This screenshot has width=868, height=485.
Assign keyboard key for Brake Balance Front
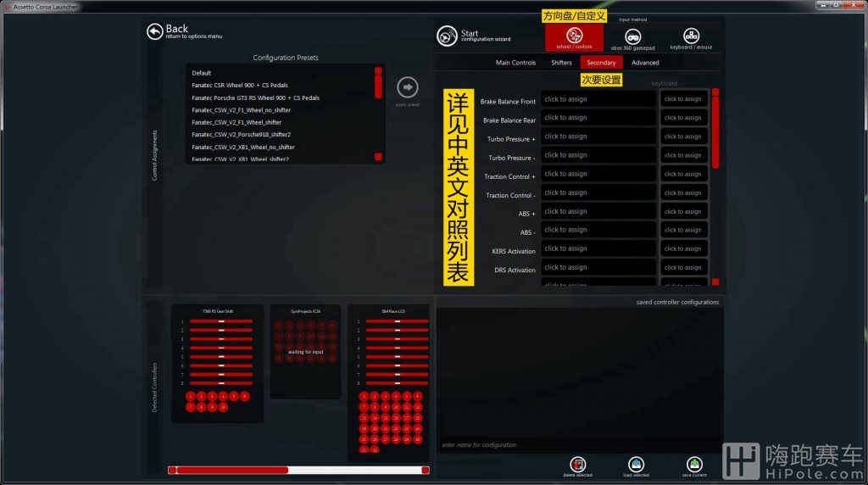(x=683, y=99)
